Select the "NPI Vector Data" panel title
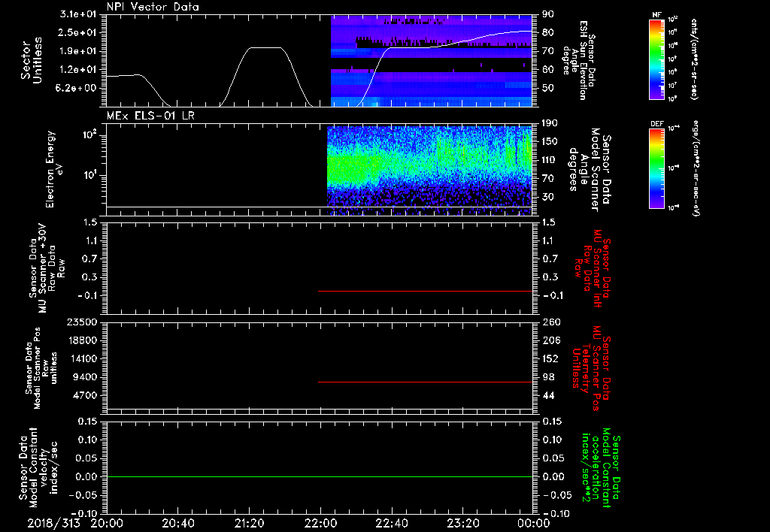 (153, 7)
